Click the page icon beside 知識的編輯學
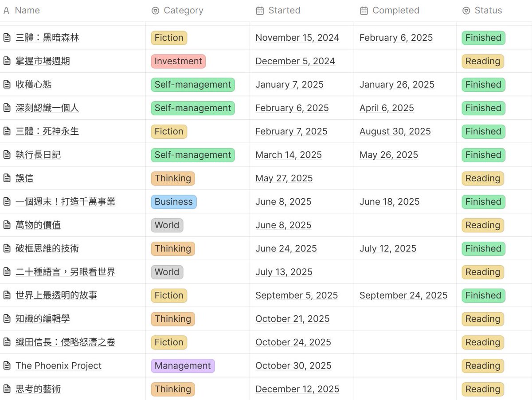Image resolution: width=532 pixels, height=400 pixels. pos(7,319)
